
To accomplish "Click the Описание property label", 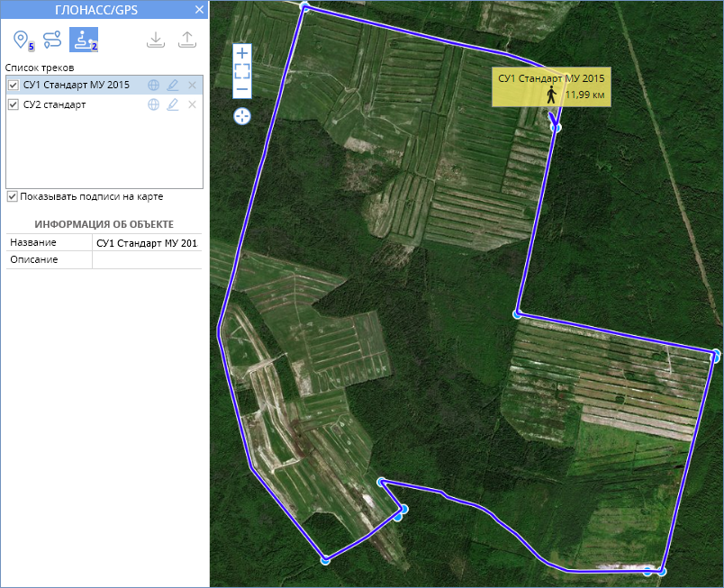I will coord(34,260).
